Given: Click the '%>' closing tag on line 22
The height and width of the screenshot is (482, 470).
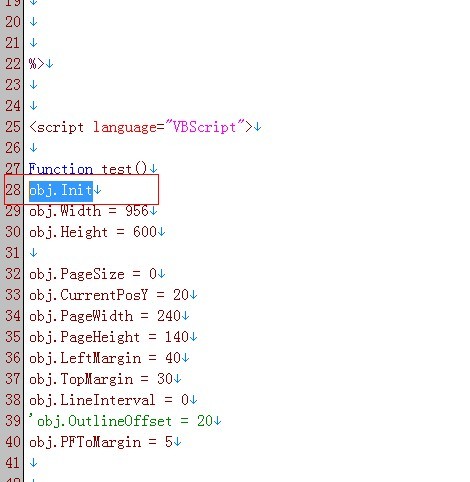Looking at the screenshot, I should click(x=37, y=64).
